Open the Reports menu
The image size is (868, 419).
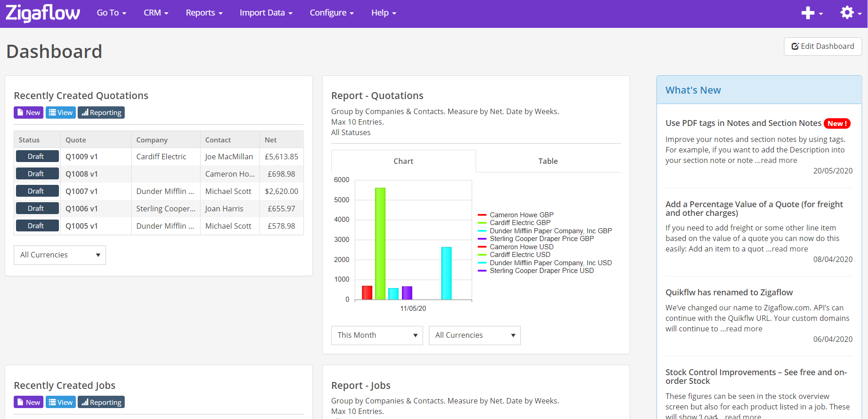(x=204, y=13)
